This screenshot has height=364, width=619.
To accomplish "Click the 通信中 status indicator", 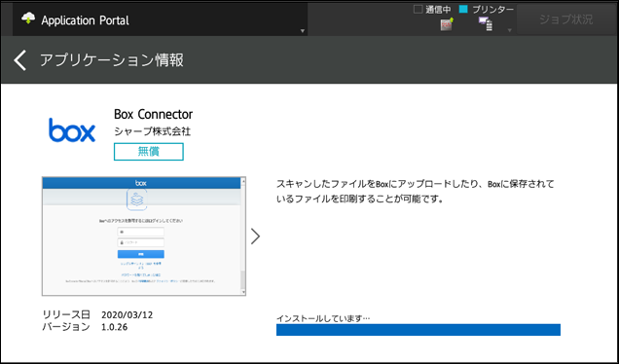I will (x=432, y=10).
